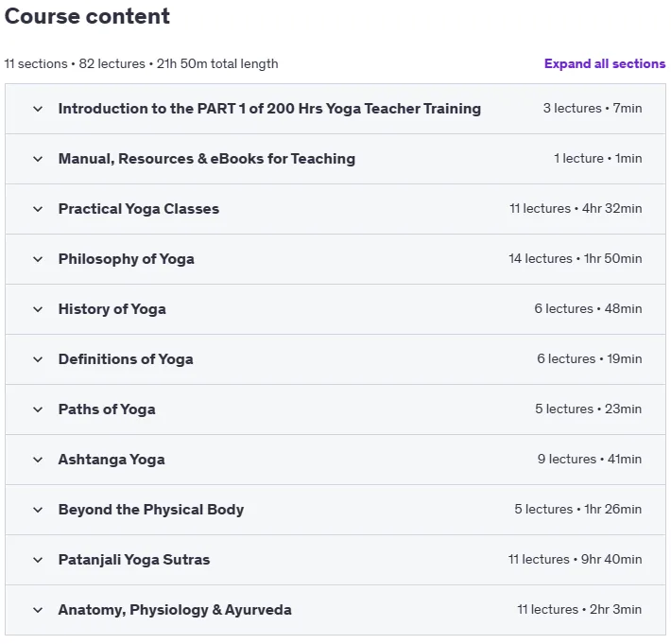Expand all sections link

pos(604,63)
